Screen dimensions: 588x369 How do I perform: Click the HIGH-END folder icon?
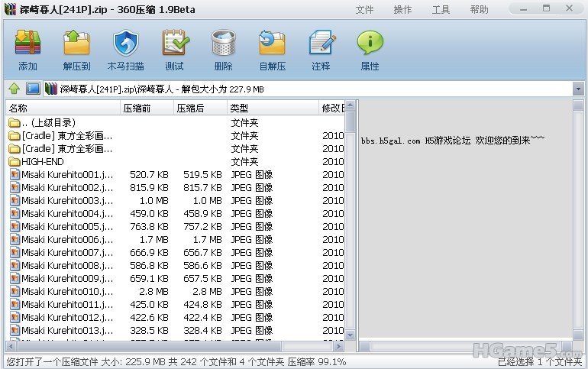click(15, 162)
